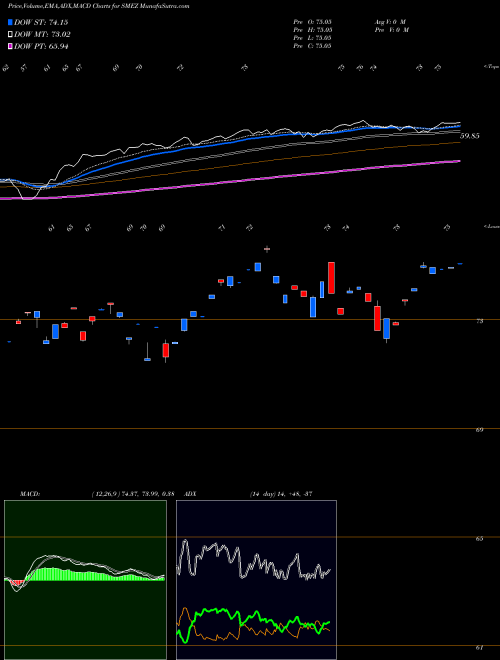The image size is (500, 660).
Task: Click the 'Pre L:' low price value
Action: click(313, 37)
